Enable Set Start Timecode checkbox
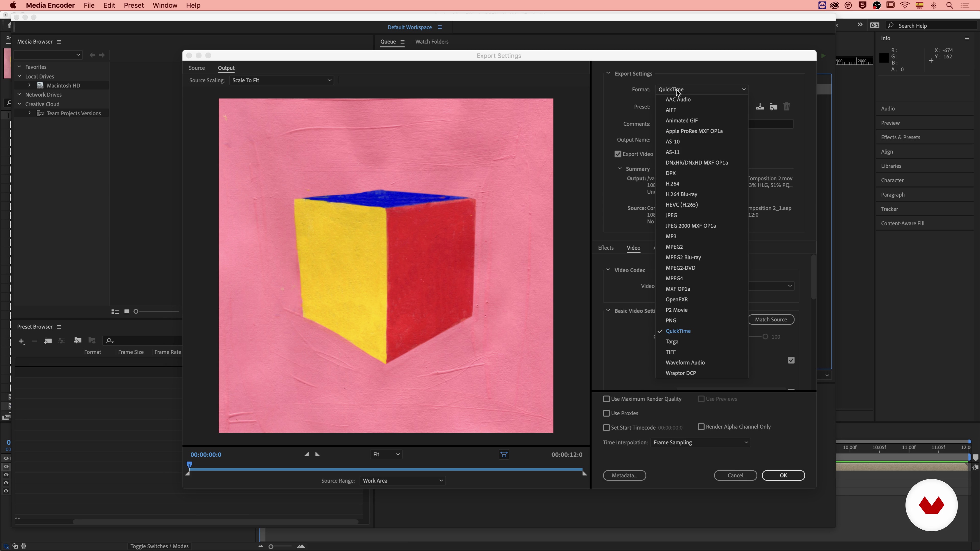980x551 pixels. [x=606, y=428]
